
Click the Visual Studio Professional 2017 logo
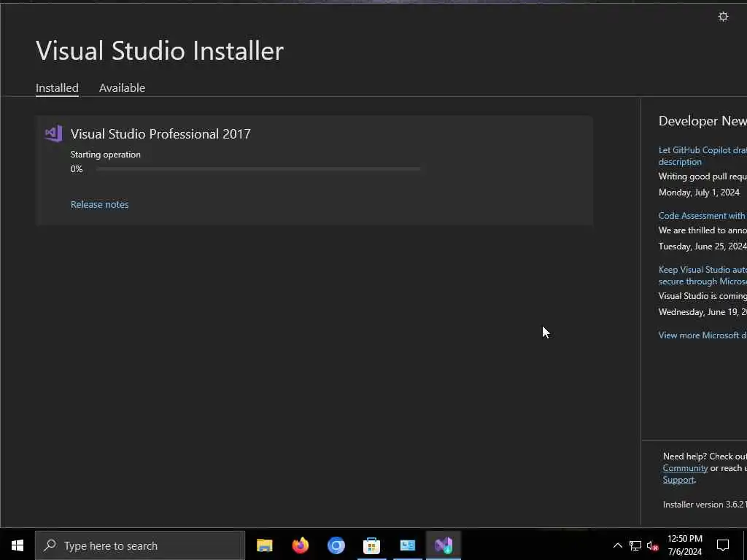(53, 134)
